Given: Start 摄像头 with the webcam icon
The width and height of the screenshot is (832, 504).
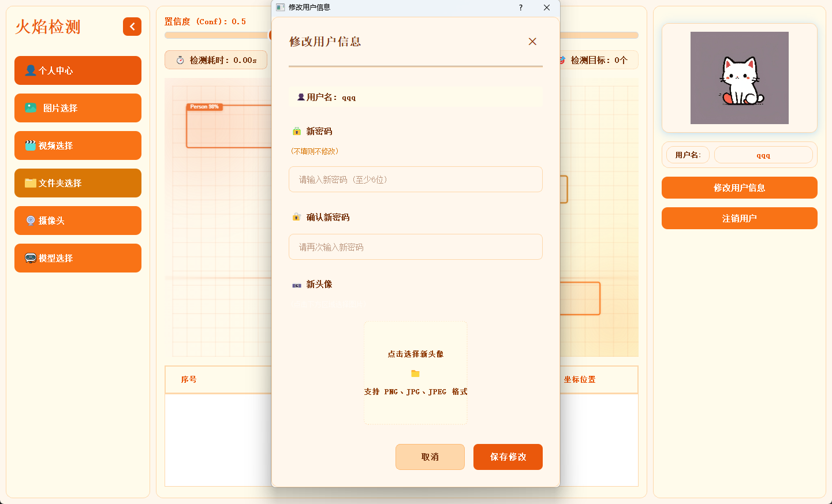Looking at the screenshot, I should 31,221.
